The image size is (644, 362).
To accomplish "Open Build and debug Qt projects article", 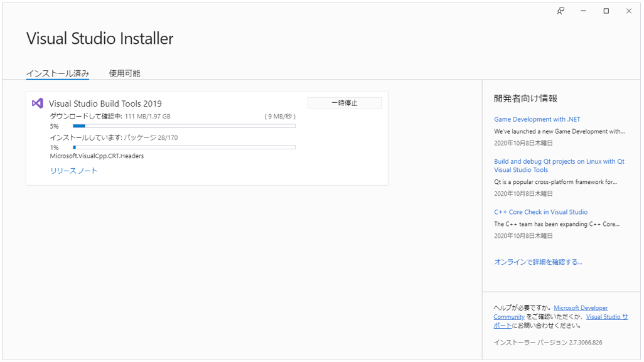I will point(559,161).
